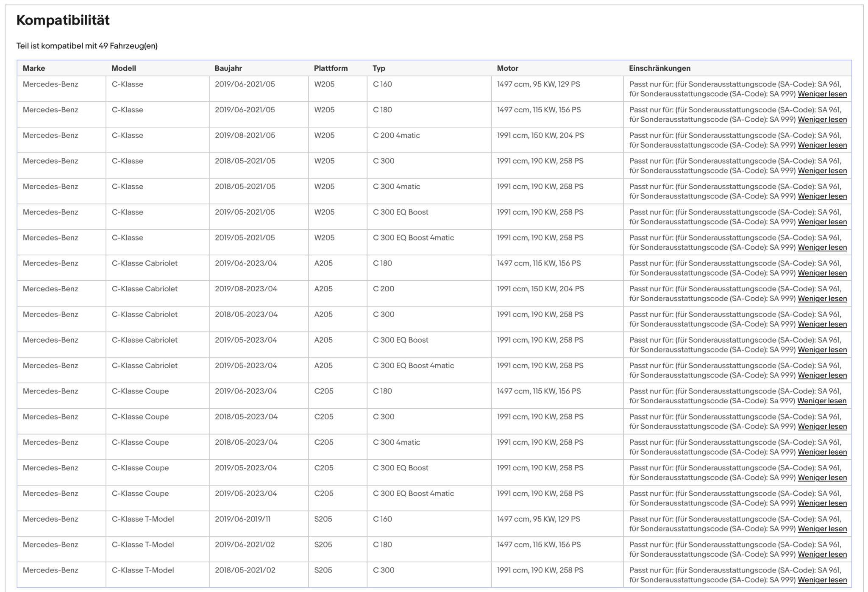Viewport: 868px width, 592px height.
Task: Click 'Teil ist kompatibel mit 49 Fahrzeug(en)' text
Action: 87,46
